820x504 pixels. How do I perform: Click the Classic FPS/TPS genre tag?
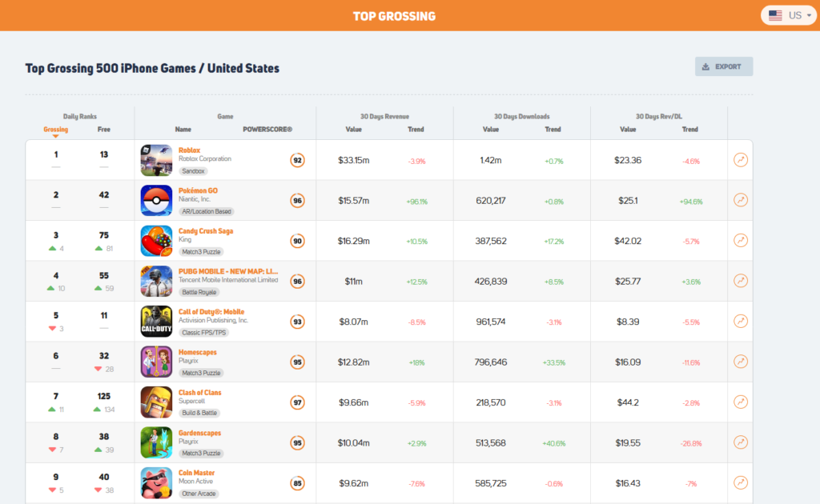point(204,333)
